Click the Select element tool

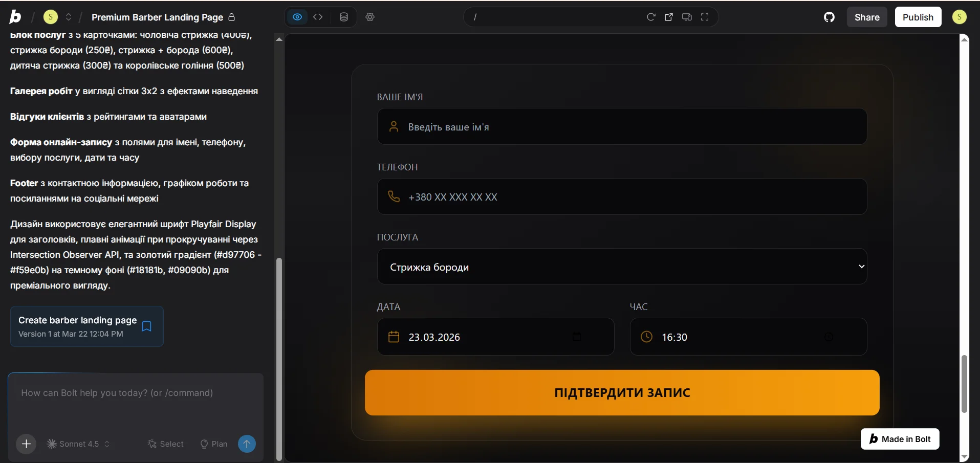point(166,444)
